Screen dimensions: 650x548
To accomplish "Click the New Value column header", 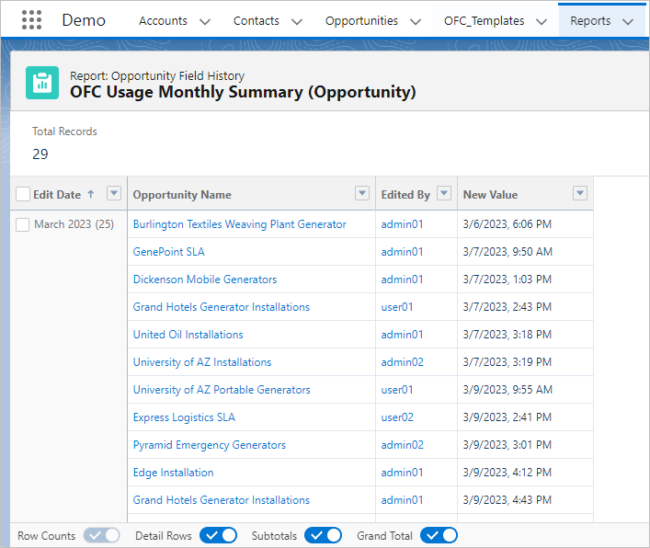I will click(490, 194).
